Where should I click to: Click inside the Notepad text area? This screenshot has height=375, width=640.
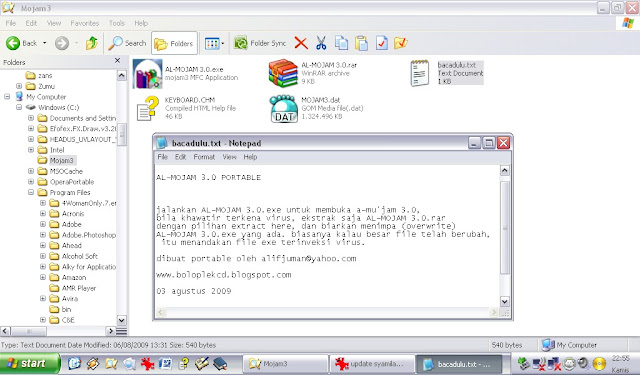[327, 236]
